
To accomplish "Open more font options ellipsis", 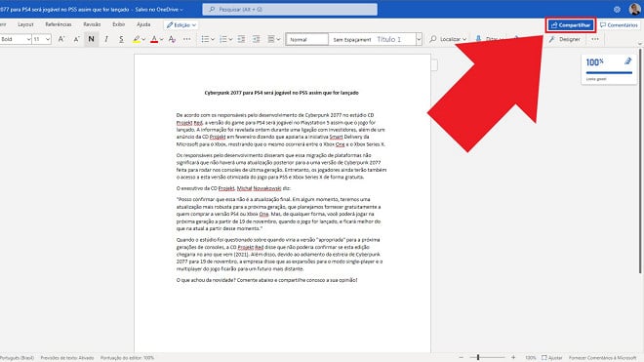I will [x=187, y=39].
